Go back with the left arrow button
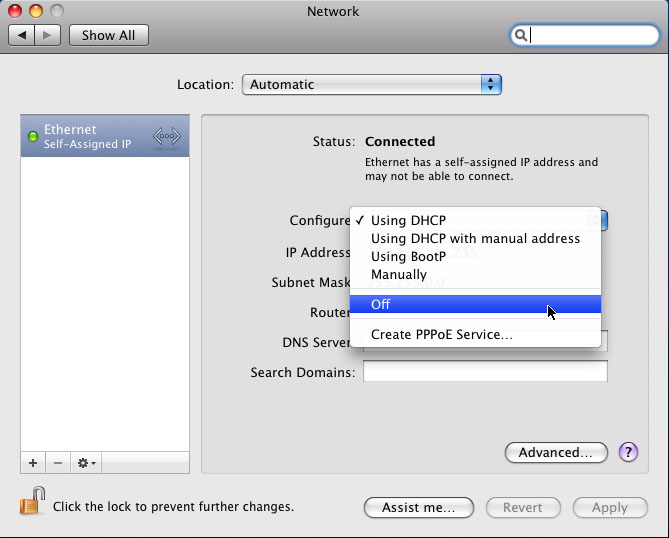The height and width of the screenshot is (538, 669). point(22,35)
